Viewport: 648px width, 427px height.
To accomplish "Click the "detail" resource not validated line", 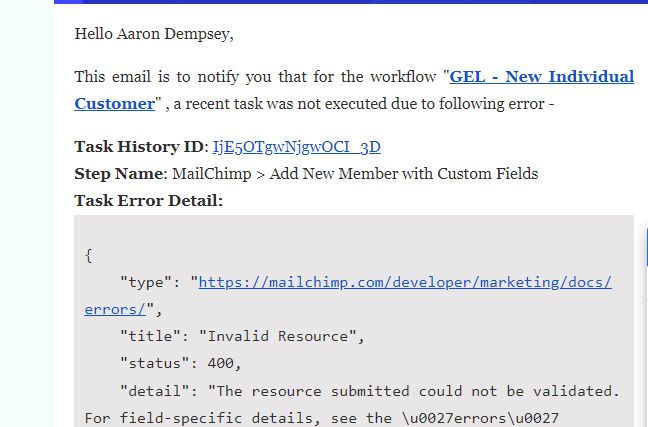I will [x=370, y=391].
